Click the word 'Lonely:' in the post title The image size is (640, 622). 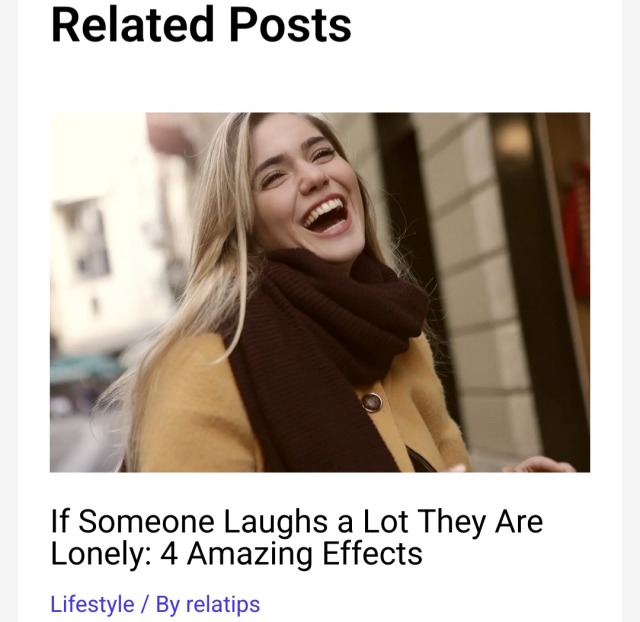(x=101, y=553)
